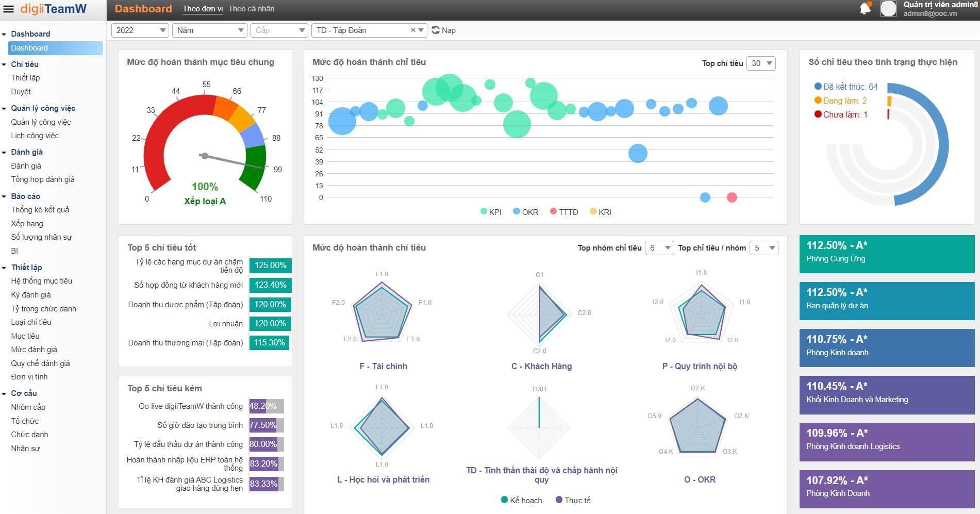Click Go-live digiiTeamW 48.20% bar
The height and width of the screenshot is (514, 980).
267,406
